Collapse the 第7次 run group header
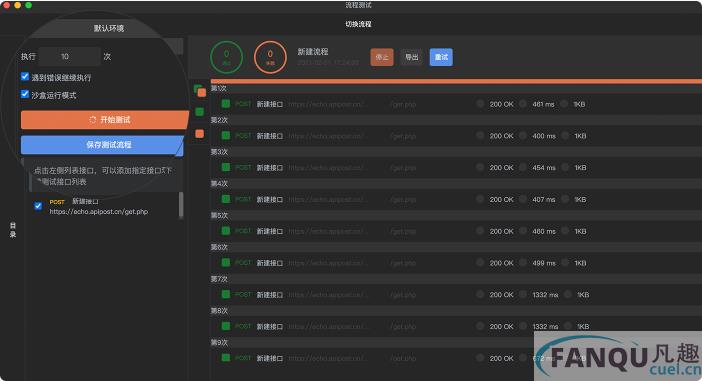This screenshot has width=702, height=381. coord(456,279)
